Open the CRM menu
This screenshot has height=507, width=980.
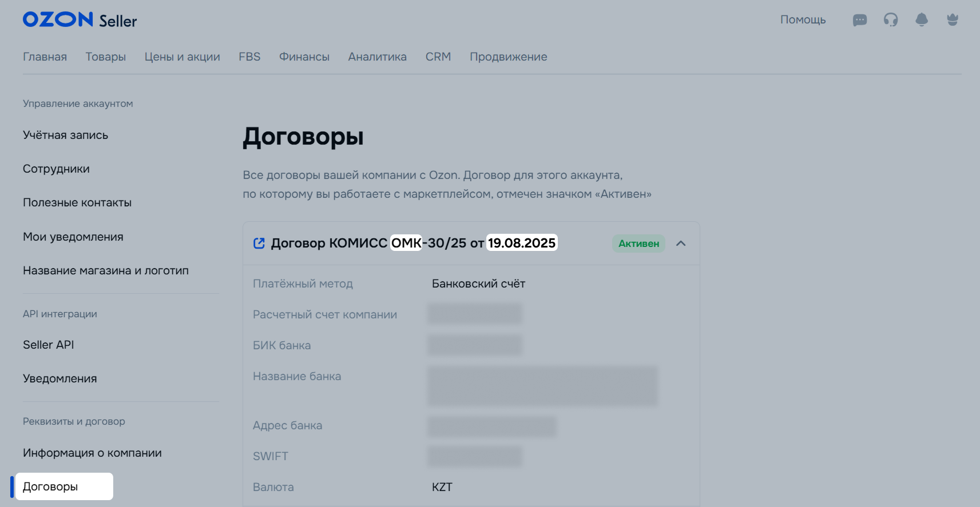coord(438,57)
